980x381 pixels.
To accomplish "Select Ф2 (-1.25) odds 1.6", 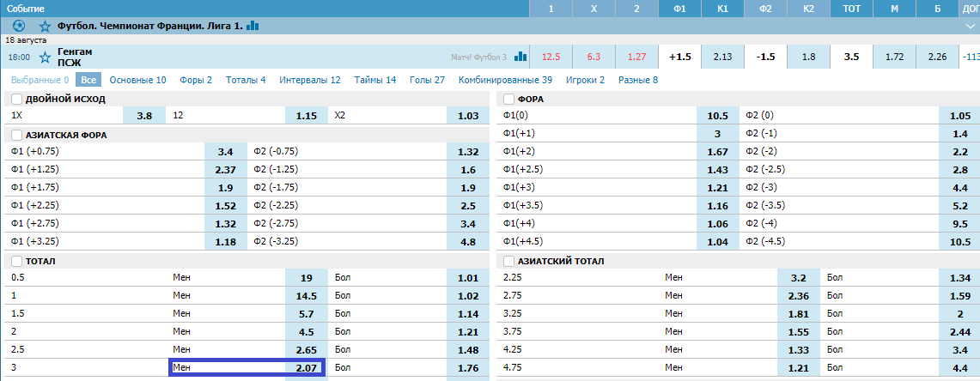I will 468,170.
